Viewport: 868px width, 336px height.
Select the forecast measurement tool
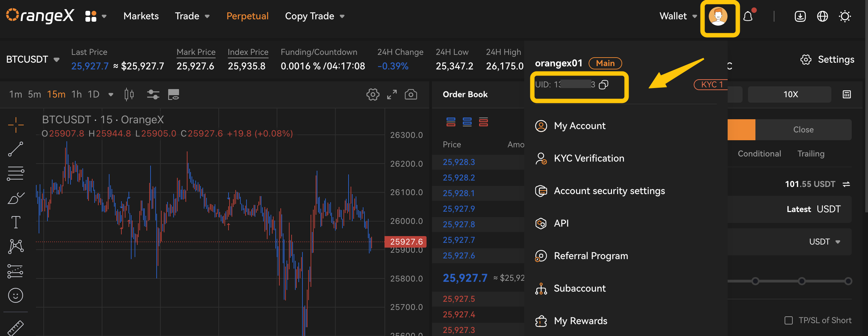click(16, 271)
